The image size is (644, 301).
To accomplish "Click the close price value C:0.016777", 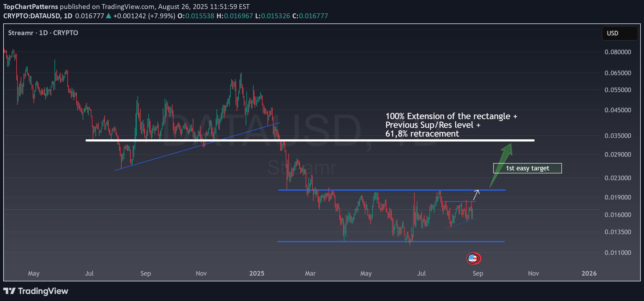I will 310,16.
